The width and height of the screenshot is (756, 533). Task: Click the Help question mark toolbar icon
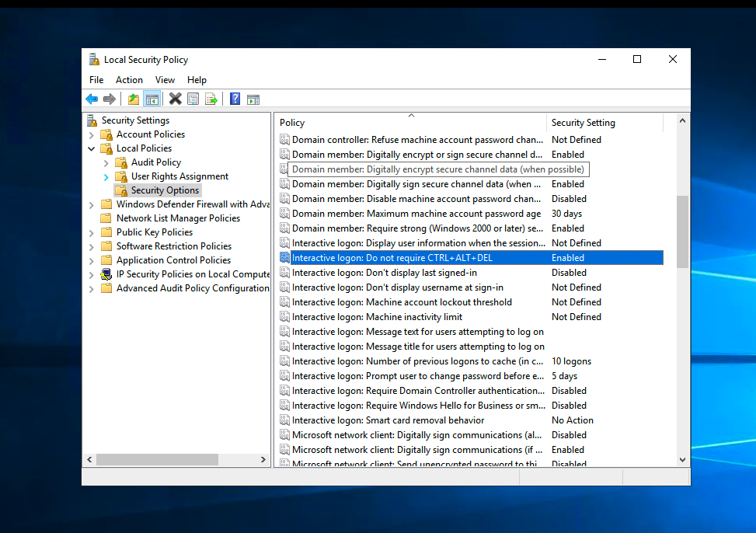click(x=234, y=99)
